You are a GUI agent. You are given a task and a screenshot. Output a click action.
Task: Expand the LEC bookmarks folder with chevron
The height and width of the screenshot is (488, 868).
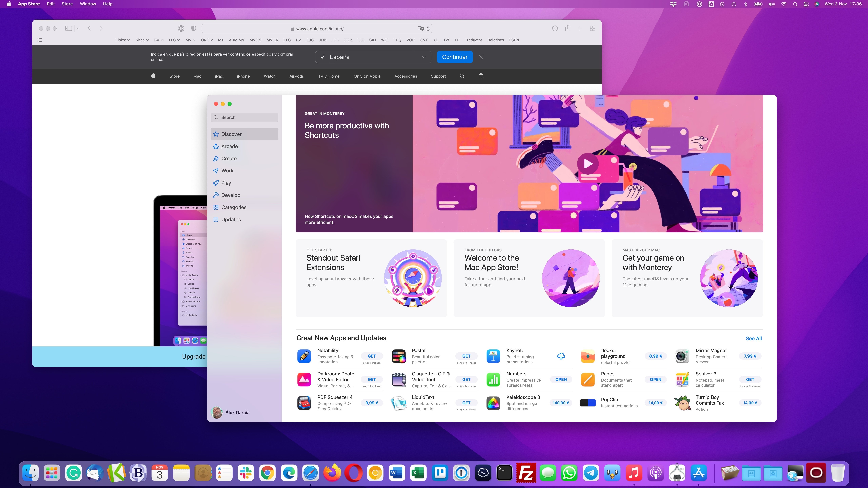pyautogui.click(x=174, y=40)
